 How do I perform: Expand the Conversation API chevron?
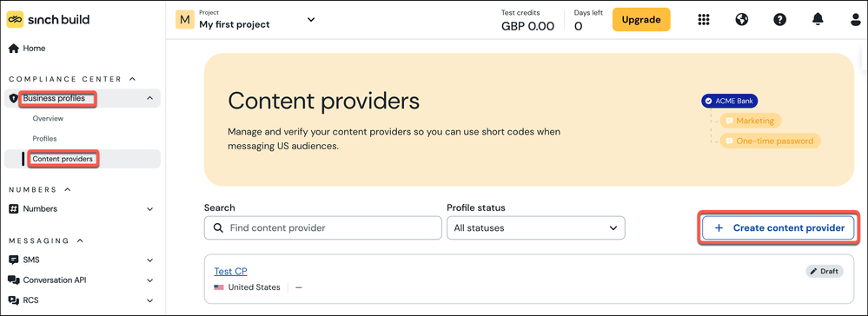(149, 280)
